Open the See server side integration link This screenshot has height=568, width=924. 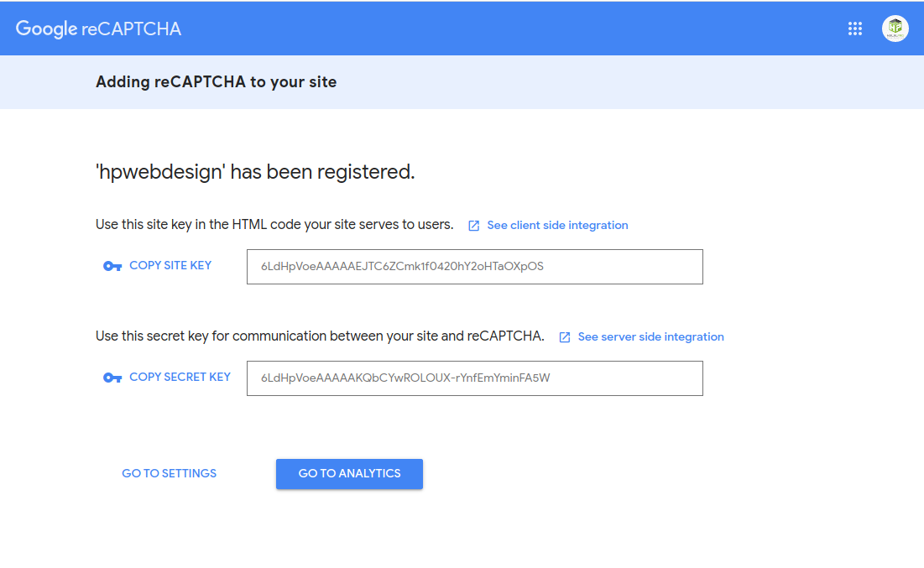[x=650, y=336]
